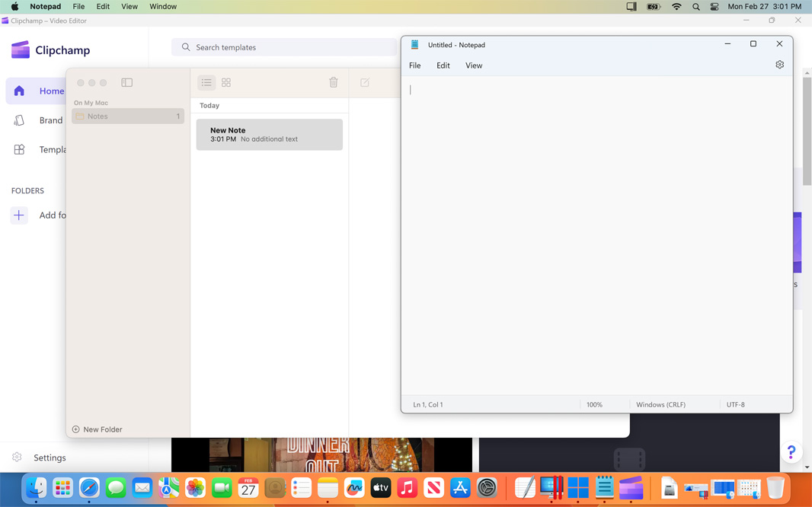
Task: Switch Notes to gallery view
Action: tap(226, 82)
